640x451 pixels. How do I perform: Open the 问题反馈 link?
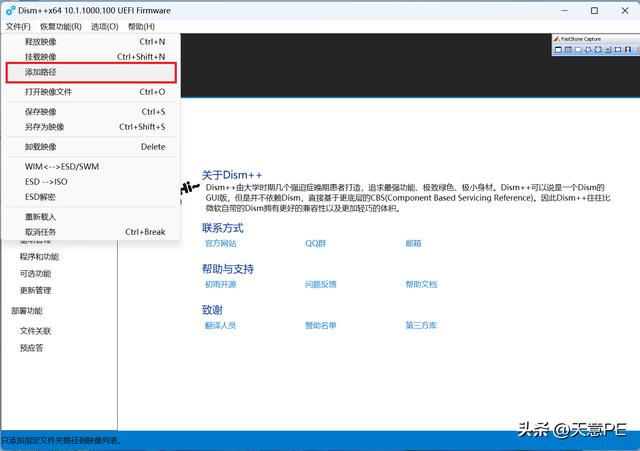click(x=320, y=284)
